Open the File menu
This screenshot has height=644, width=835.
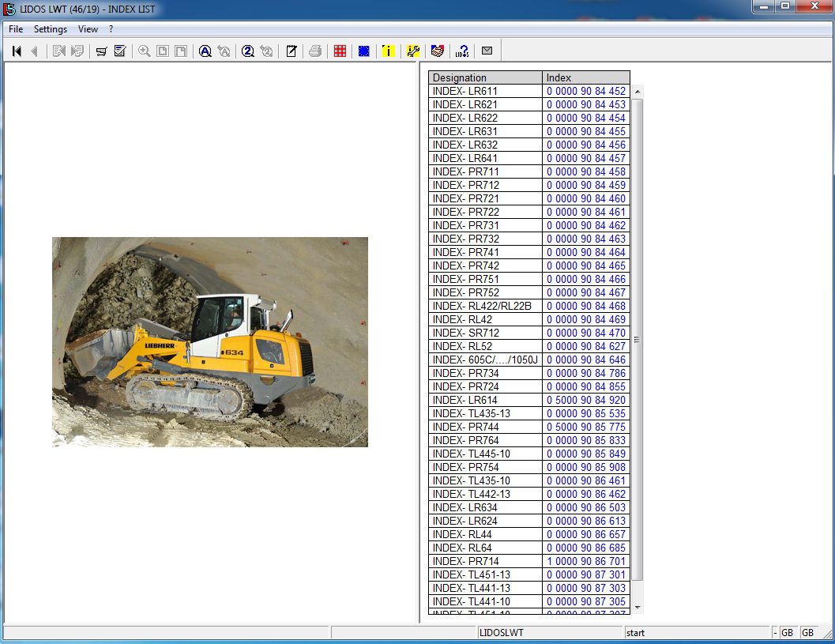tap(16, 29)
